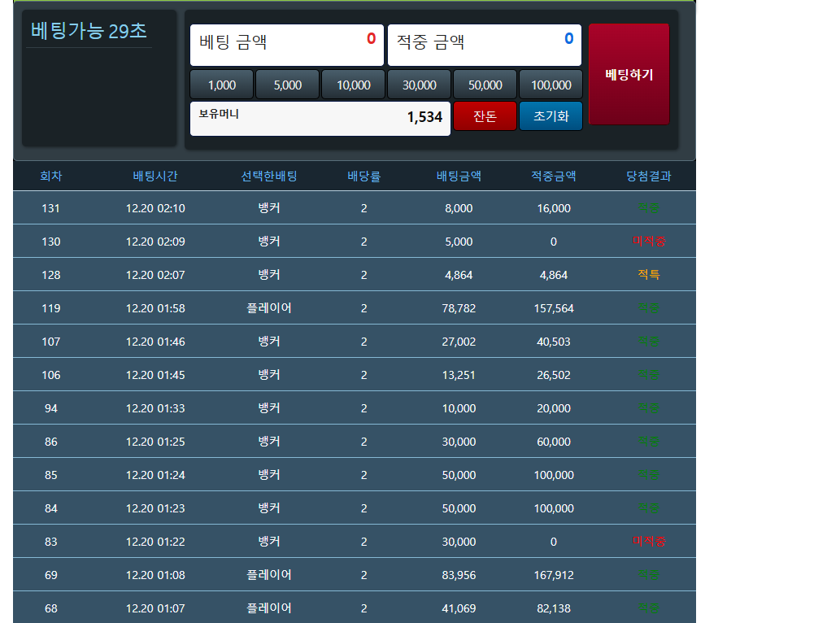This screenshot has height=623, width=840.
Task: Click the red 잔돈 button
Action: (485, 116)
